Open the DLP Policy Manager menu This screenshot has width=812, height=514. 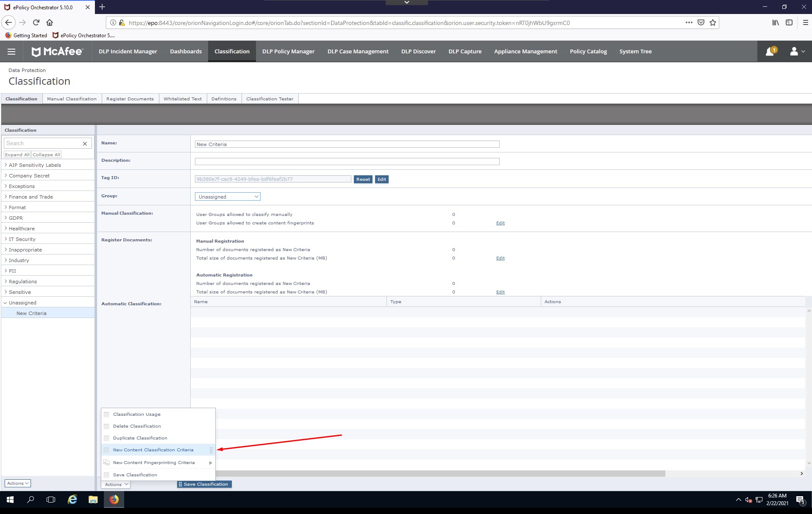click(x=288, y=52)
